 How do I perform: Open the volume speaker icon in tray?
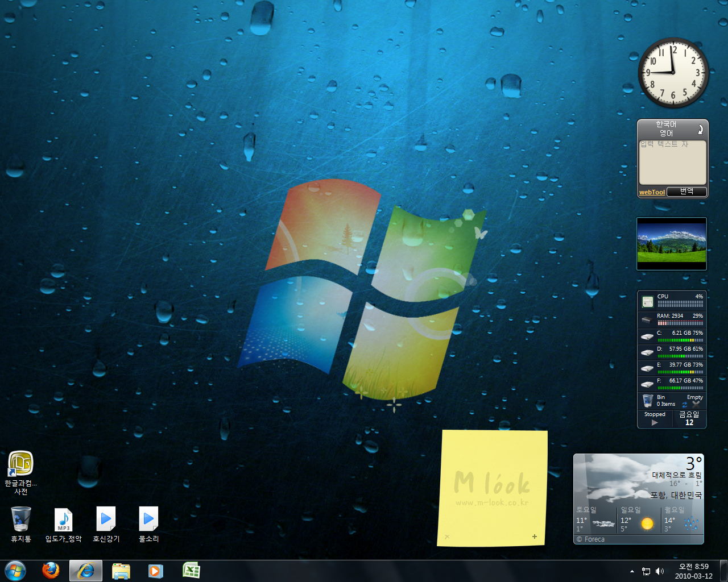660,571
